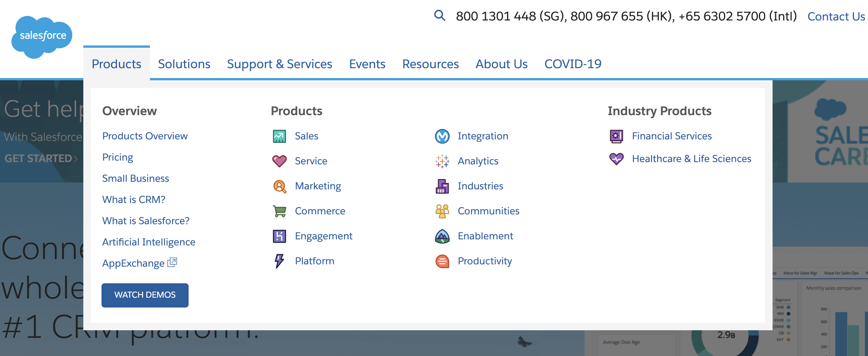This screenshot has width=868, height=356.
Task: Click the Marketing magnifier icon
Action: tap(279, 186)
